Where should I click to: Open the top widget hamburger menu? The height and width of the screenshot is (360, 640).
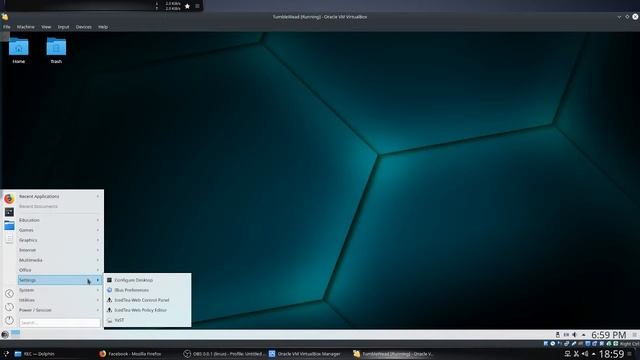point(197,6)
